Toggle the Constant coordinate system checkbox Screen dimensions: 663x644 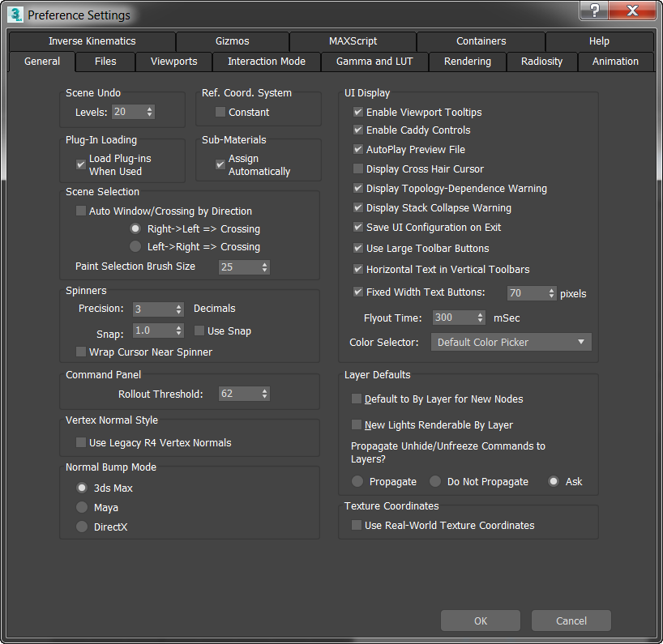pyautogui.click(x=220, y=112)
